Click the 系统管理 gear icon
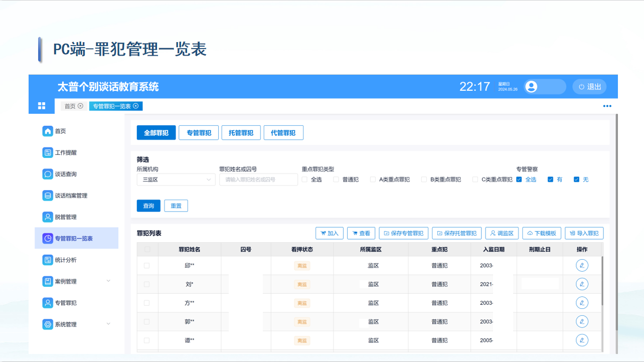The height and width of the screenshot is (362, 644). click(x=48, y=324)
